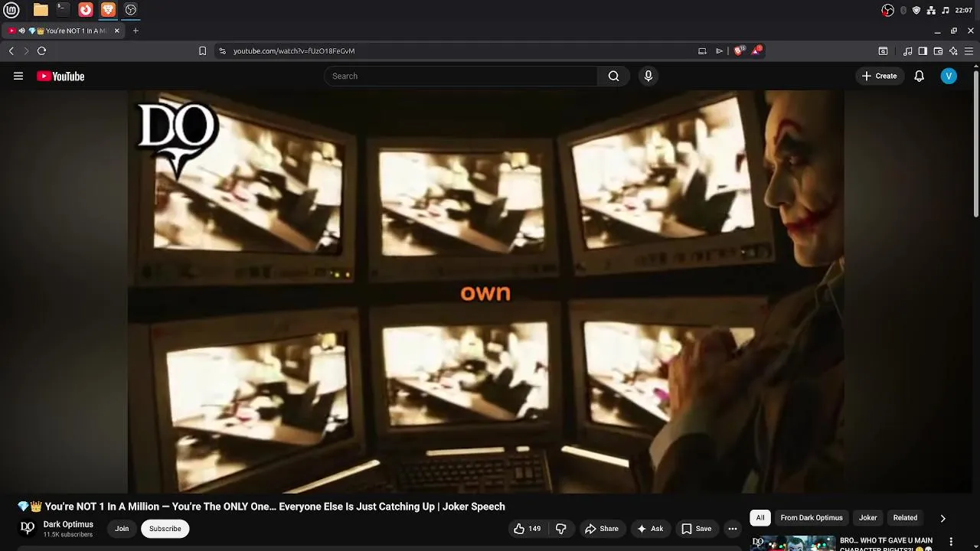Screen dimensions: 980x551
Task: Click the Ask AI button
Action: pyautogui.click(x=649, y=528)
